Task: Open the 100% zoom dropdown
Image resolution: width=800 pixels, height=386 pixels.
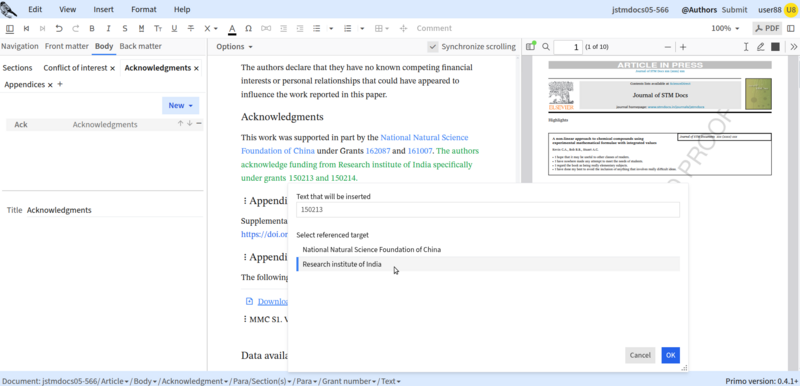Action: [725, 29]
